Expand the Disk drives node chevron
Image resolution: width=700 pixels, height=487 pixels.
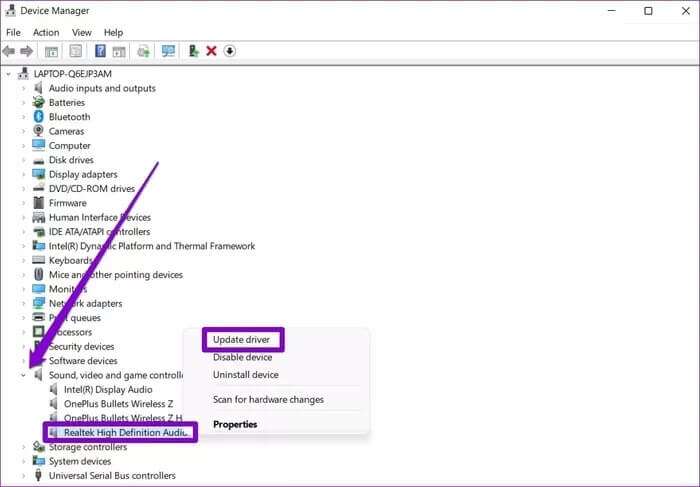tap(23, 160)
